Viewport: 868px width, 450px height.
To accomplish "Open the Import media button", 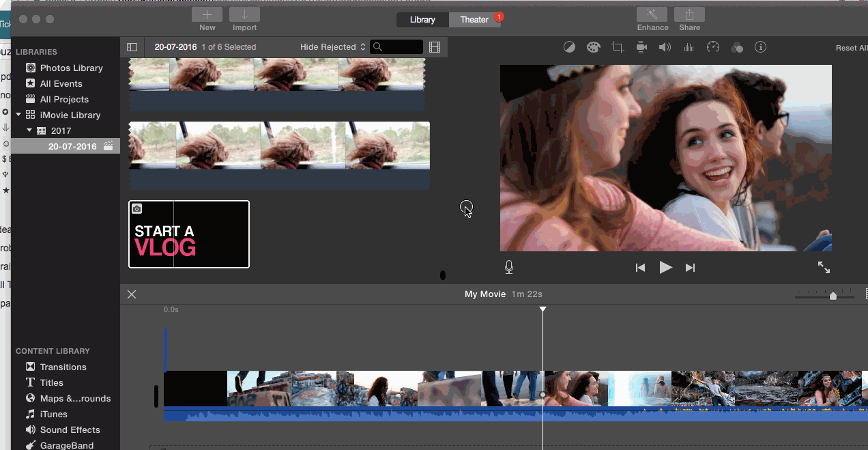I will (244, 15).
